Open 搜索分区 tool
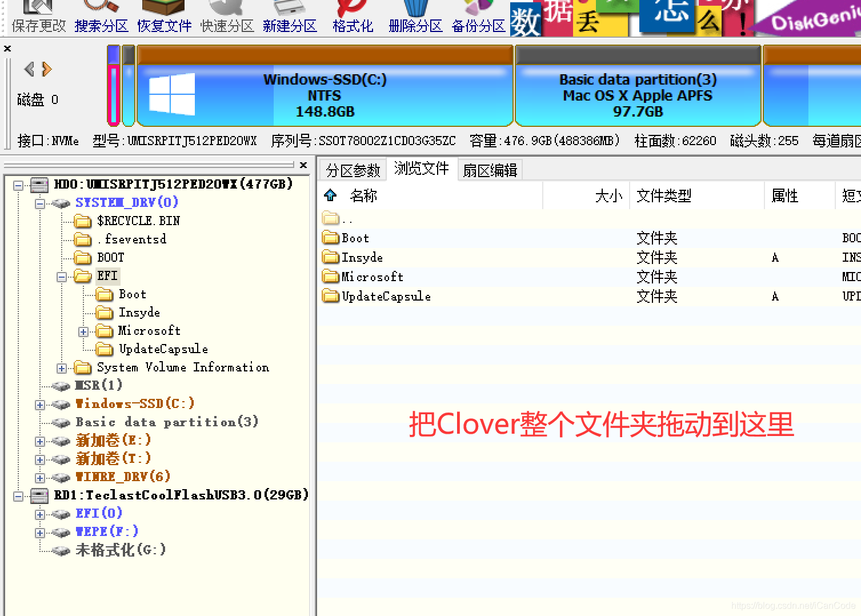Screen dimensions: 861x616 [102, 18]
